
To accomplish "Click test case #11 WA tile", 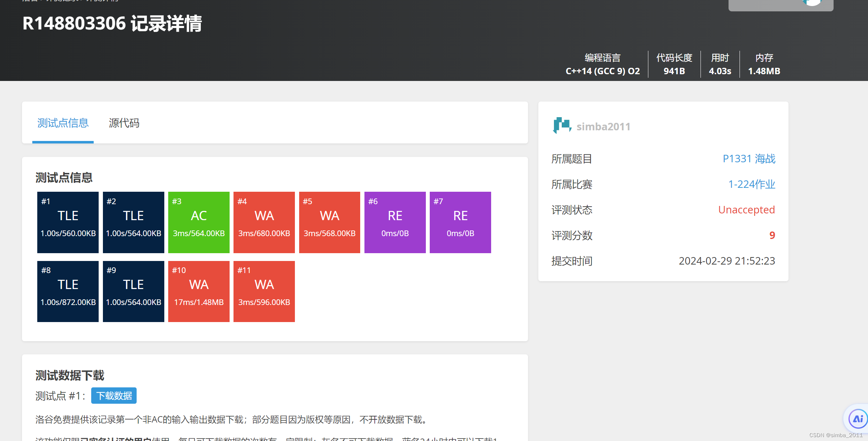I will [264, 291].
